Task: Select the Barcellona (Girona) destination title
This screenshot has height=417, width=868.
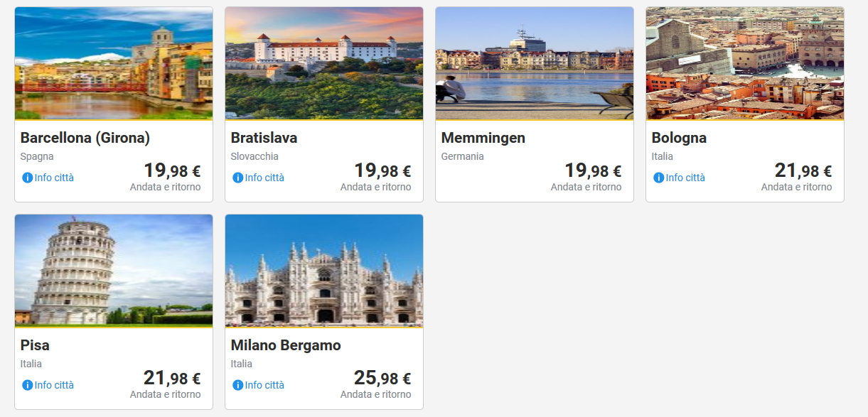Action: pos(85,138)
